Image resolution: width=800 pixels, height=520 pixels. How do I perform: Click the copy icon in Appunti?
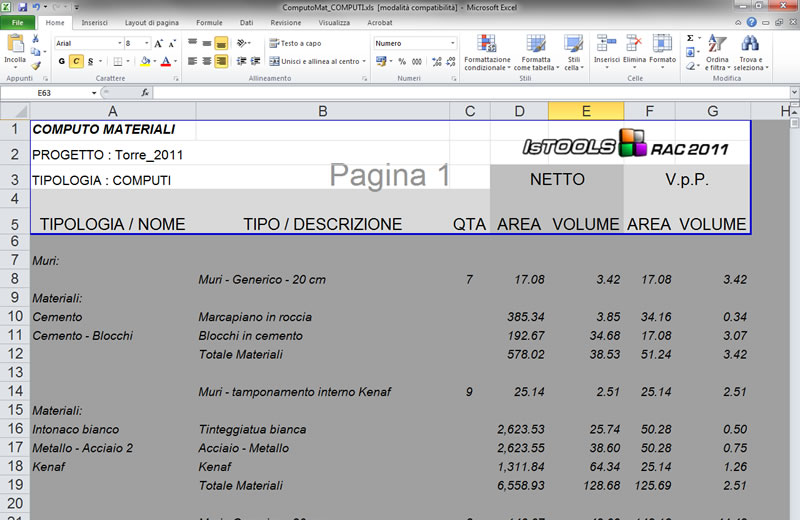[35, 52]
